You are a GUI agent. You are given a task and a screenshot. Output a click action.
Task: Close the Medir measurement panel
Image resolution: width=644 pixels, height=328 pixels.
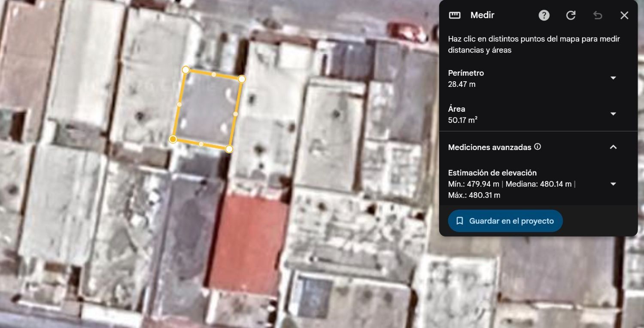point(624,15)
